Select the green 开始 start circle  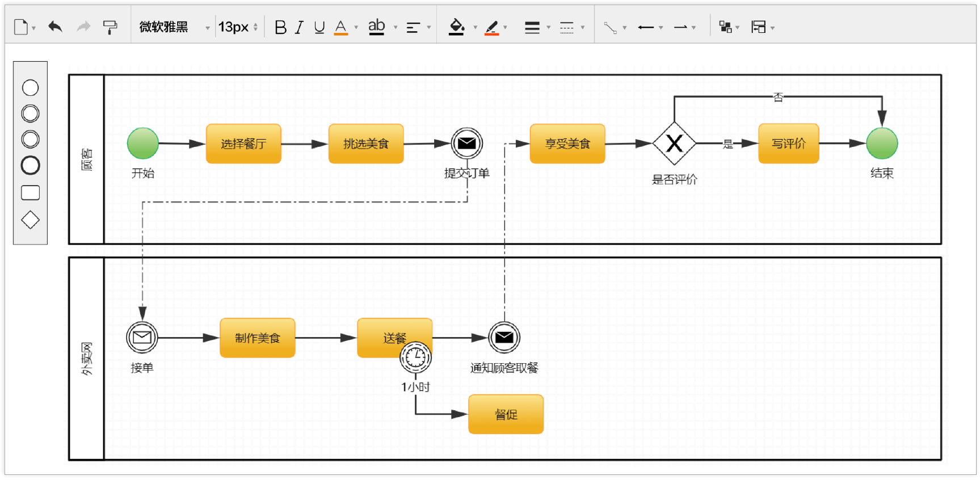[143, 143]
